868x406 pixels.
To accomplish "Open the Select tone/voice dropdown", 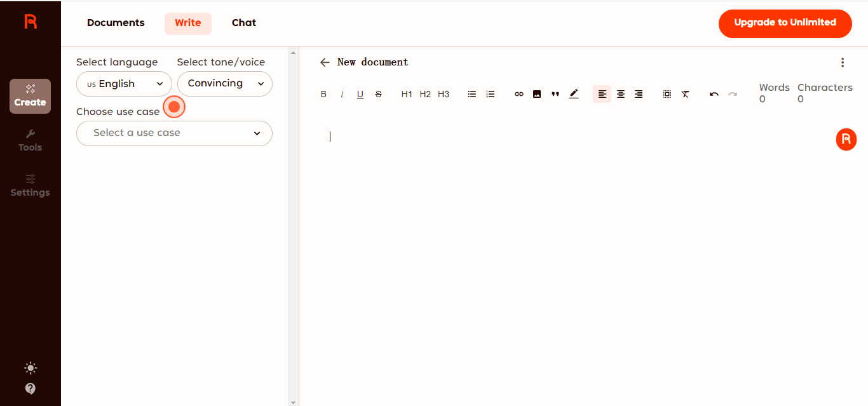I will [x=225, y=84].
